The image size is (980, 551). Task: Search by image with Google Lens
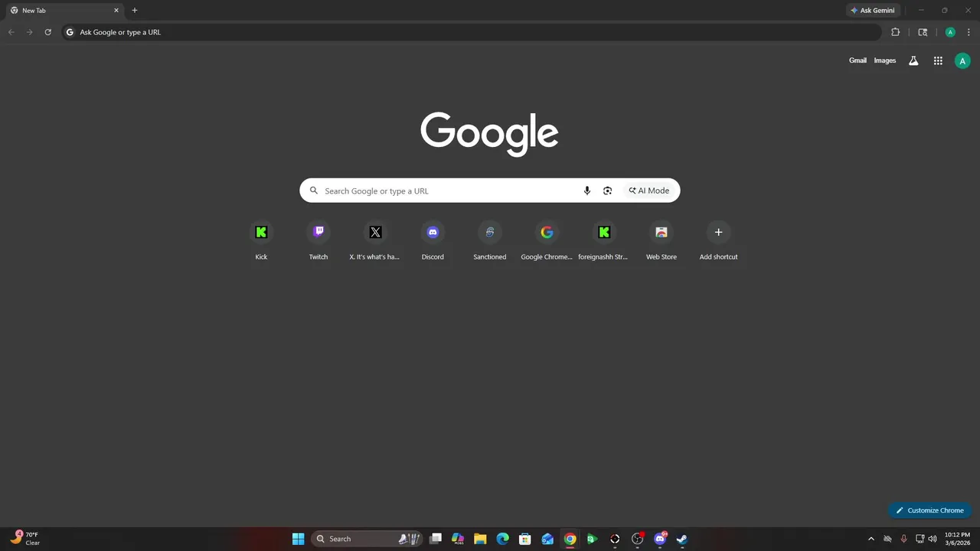coord(607,191)
